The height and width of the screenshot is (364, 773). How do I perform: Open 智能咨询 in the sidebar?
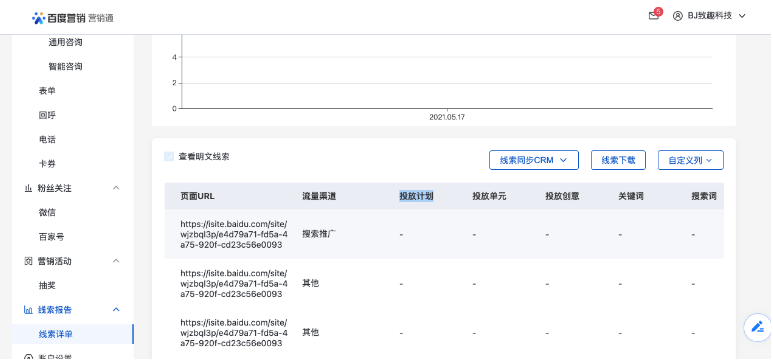[x=65, y=67]
